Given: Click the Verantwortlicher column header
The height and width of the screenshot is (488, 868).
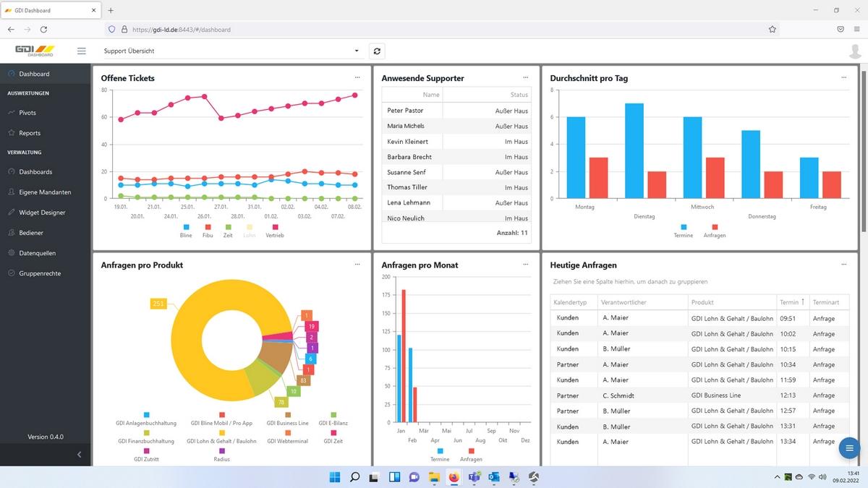Looking at the screenshot, I should pos(624,302).
